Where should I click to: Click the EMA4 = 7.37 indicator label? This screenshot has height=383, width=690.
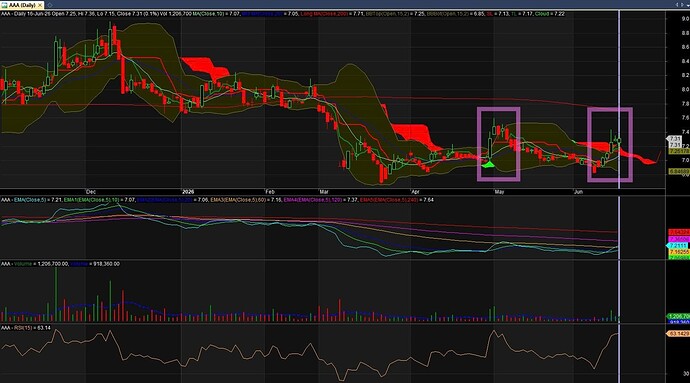tap(321, 200)
